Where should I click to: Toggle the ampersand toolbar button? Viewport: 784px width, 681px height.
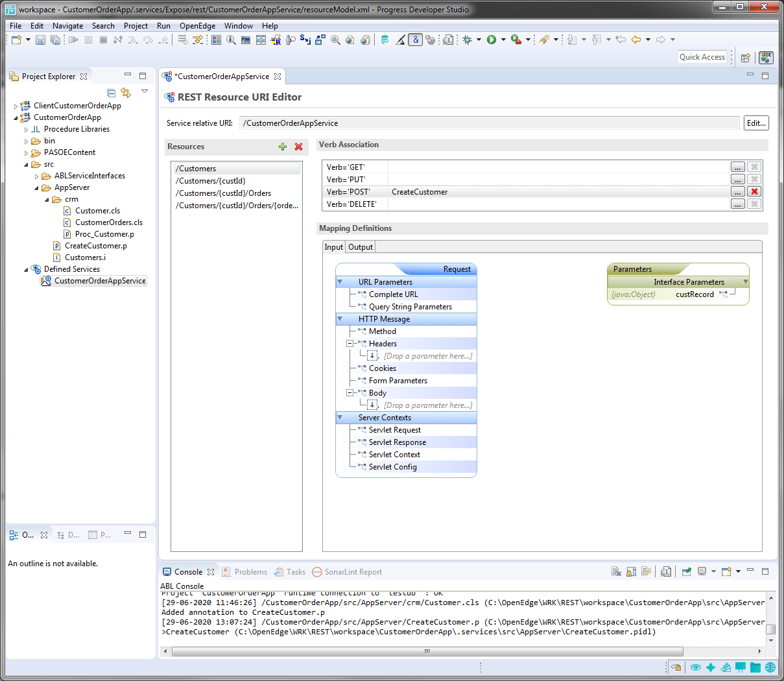416,40
